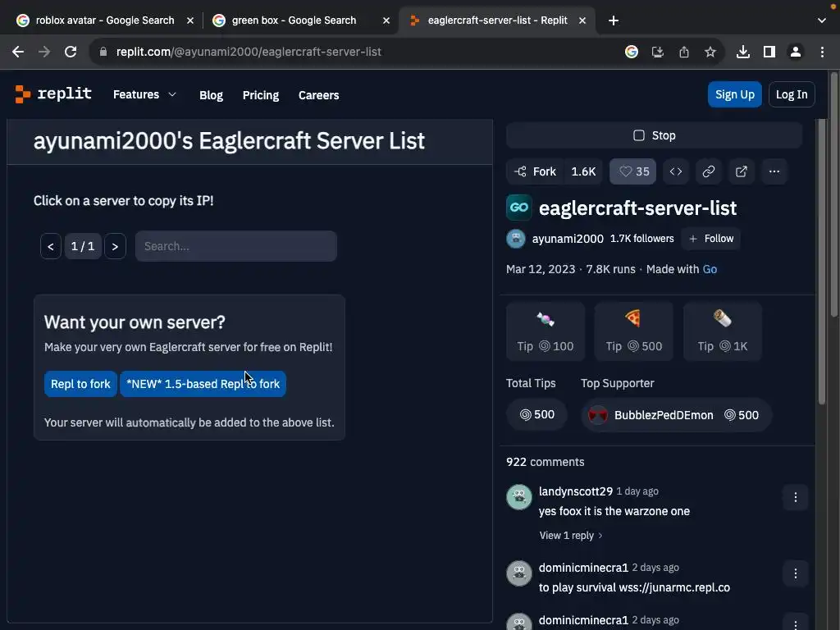Open ayunami2000's avatar
The width and height of the screenshot is (840, 630).
tap(515, 239)
